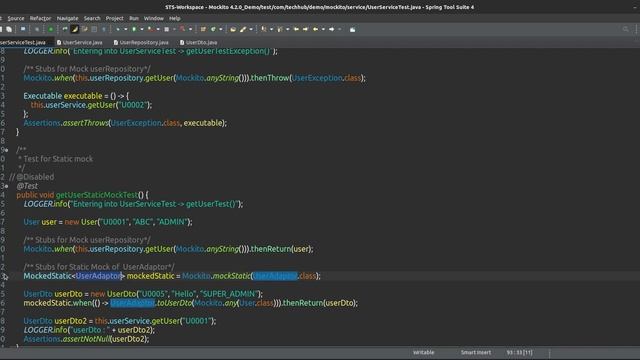Click the 'Executable executable' declaration
This screenshot has height=360, width=640.
pos(63,96)
